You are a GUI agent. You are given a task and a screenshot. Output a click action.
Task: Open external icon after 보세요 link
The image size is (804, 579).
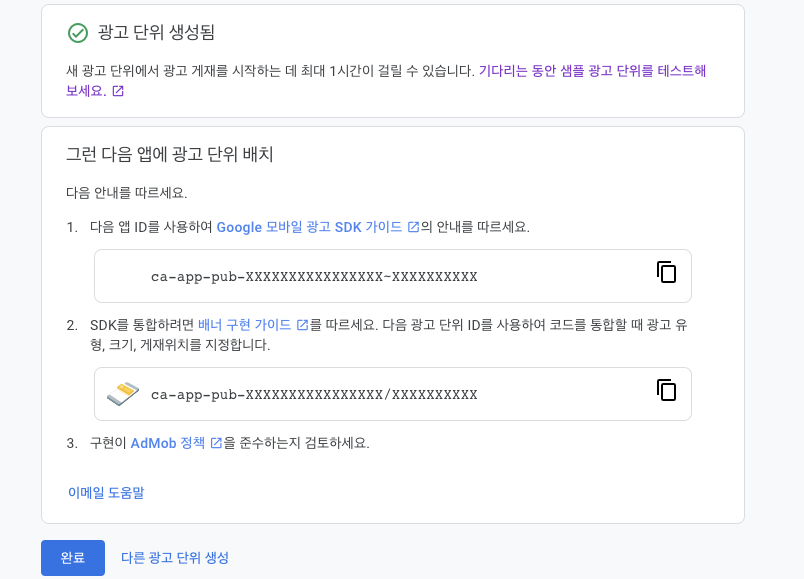click(x=118, y=91)
